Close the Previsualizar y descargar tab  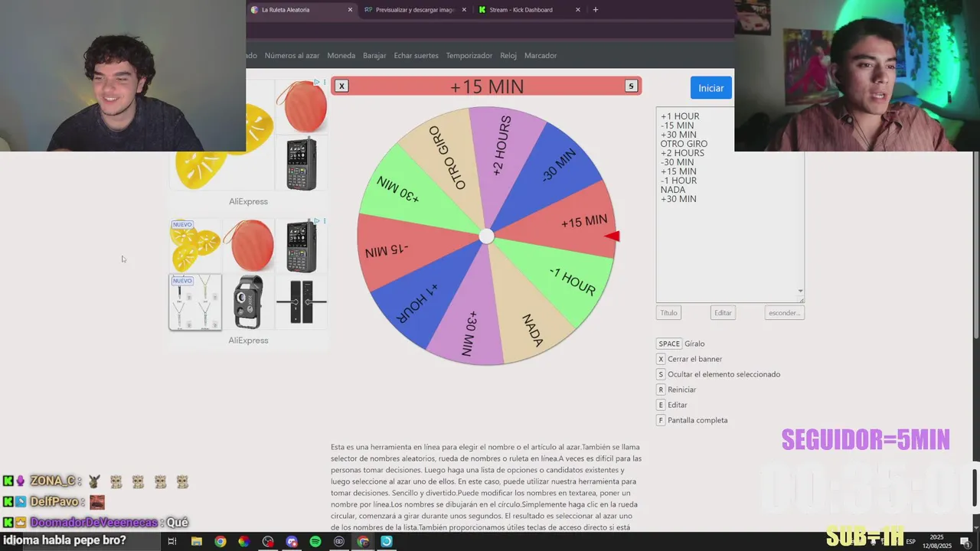coord(464,10)
